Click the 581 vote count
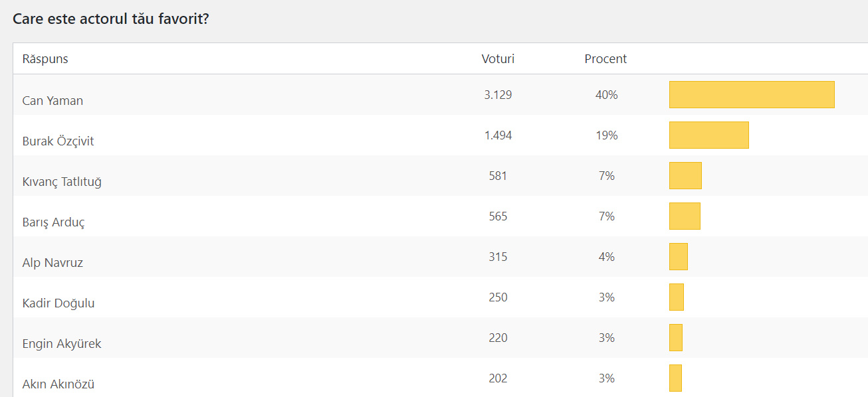This screenshot has height=397, width=868. pos(498,176)
